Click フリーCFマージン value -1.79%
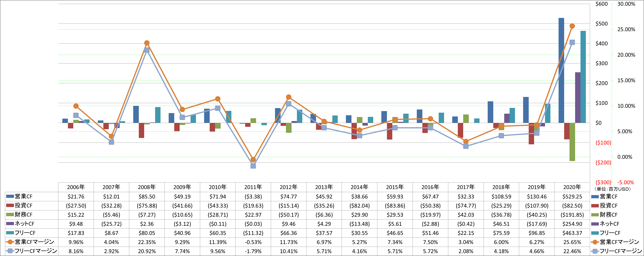This screenshot has width=644, height=256. 253,251
